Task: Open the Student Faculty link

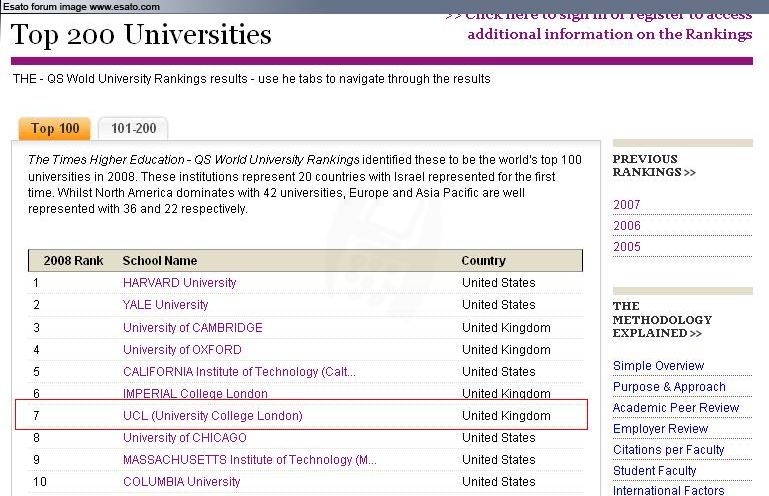Action: (654, 471)
